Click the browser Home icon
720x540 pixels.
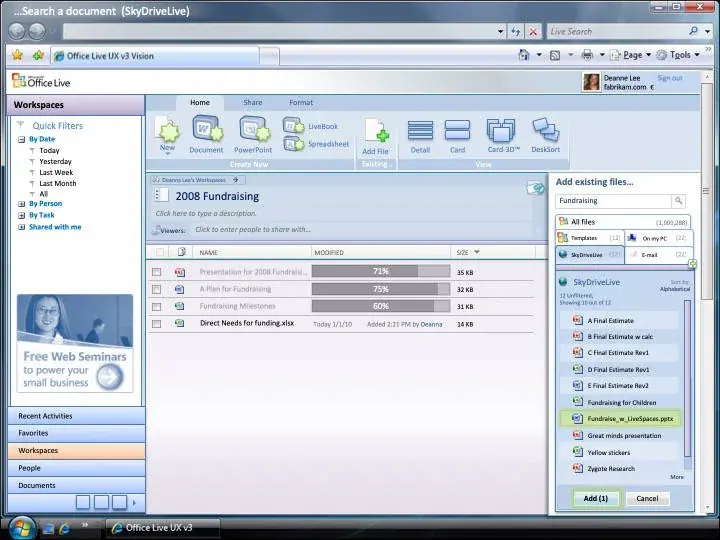click(x=524, y=55)
